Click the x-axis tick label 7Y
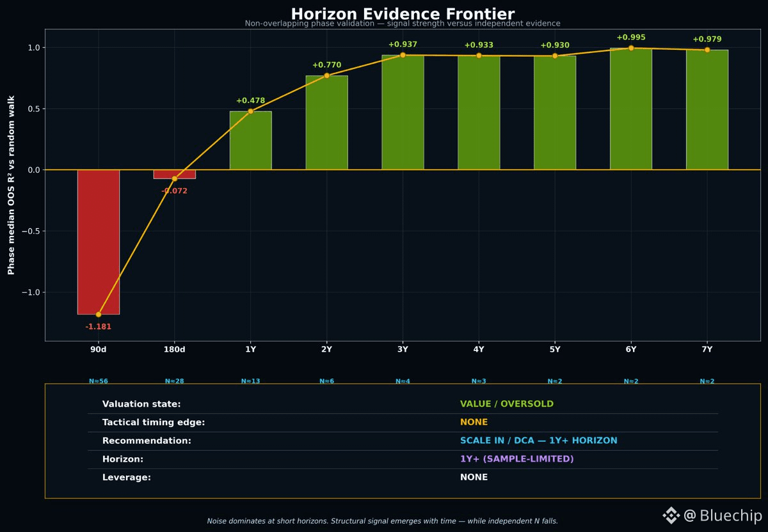Screen dimensions: 768x532 pos(707,350)
